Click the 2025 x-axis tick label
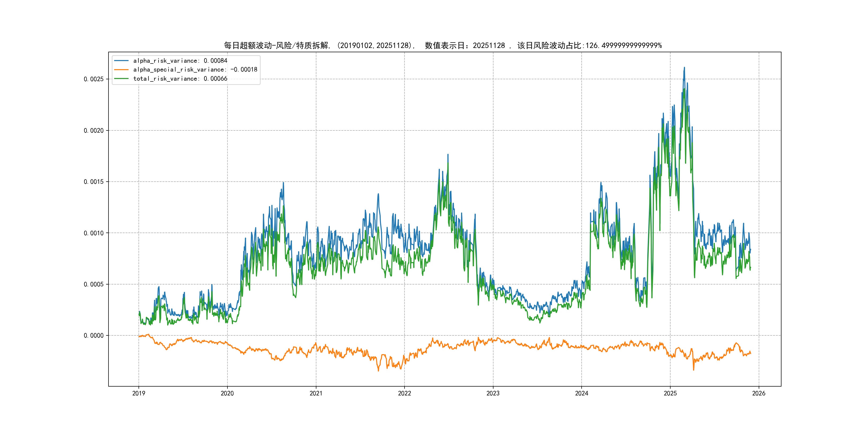The height and width of the screenshot is (434, 868). 670,393
